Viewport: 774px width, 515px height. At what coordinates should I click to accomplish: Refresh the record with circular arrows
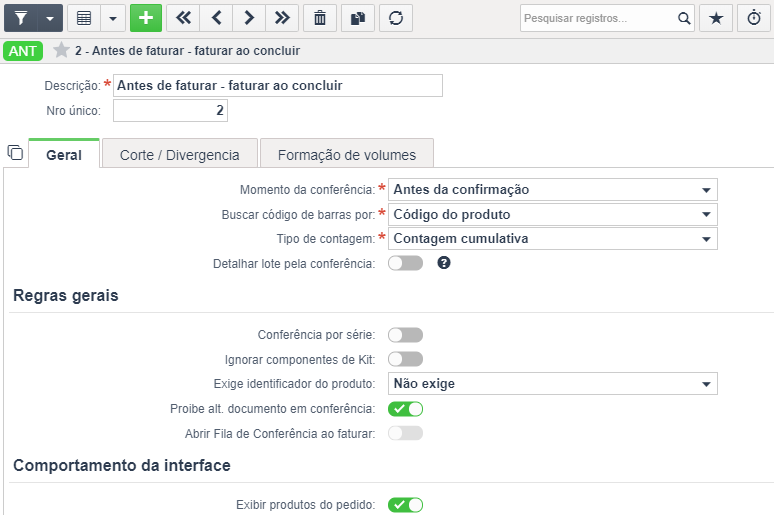click(x=396, y=18)
